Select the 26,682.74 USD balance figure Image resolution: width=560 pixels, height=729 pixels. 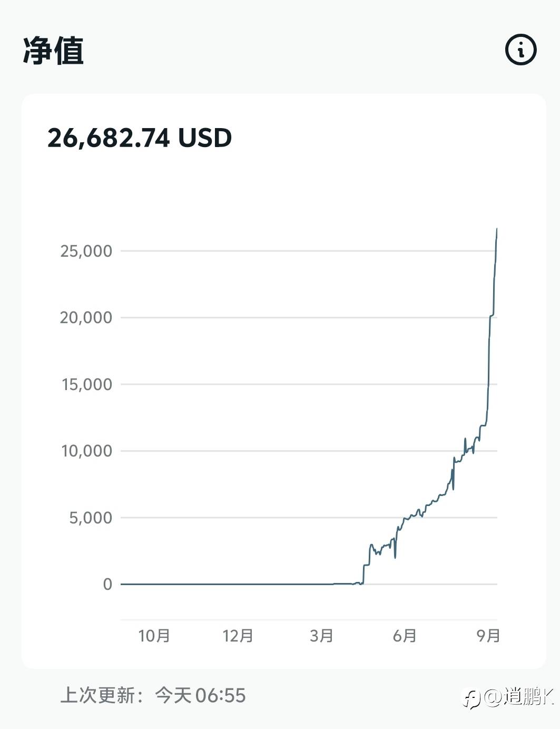(x=140, y=138)
